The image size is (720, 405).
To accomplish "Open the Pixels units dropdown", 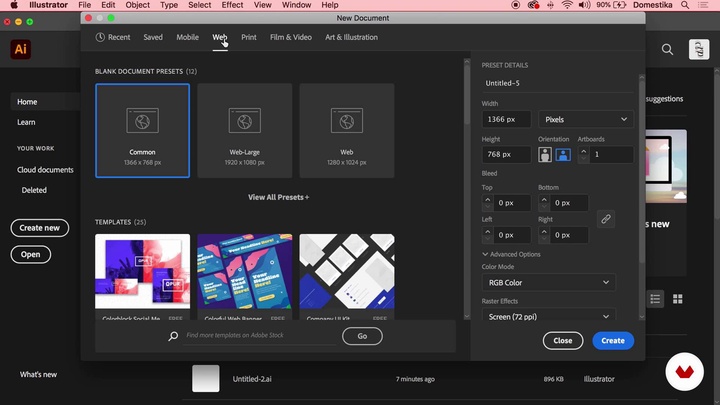I will click(585, 119).
